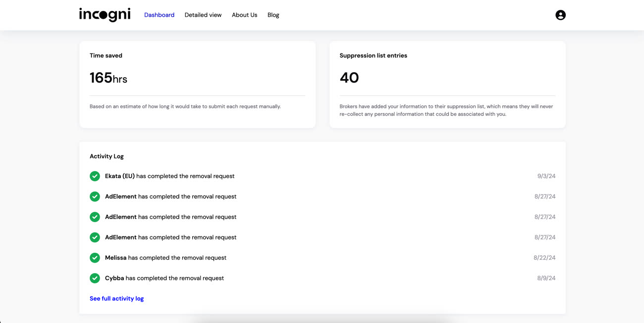
Task: Click the Incogni logo
Action: tap(105, 15)
